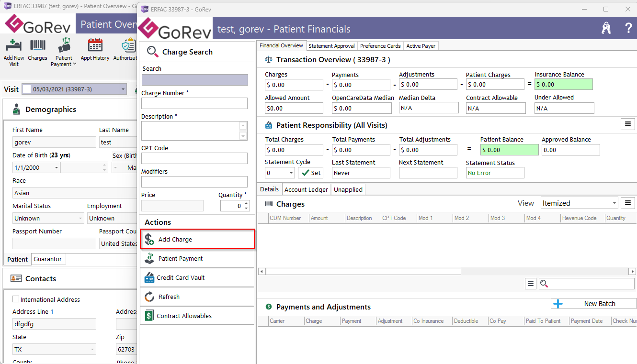Open help question mark icon

628,28
